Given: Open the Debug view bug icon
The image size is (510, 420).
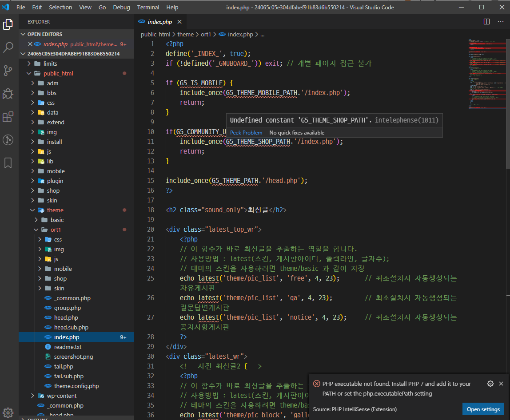Looking at the screenshot, I should [8, 94].
